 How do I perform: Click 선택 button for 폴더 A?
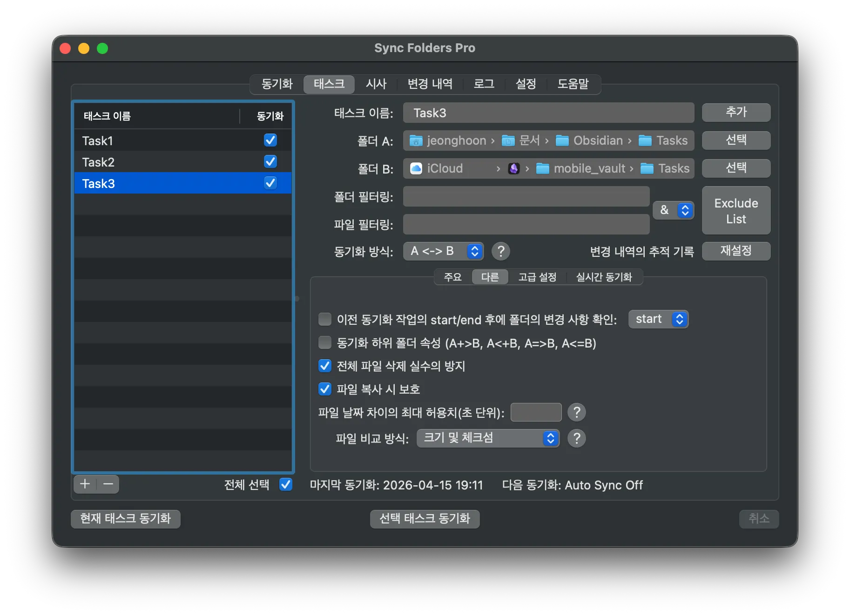[736, 140]
